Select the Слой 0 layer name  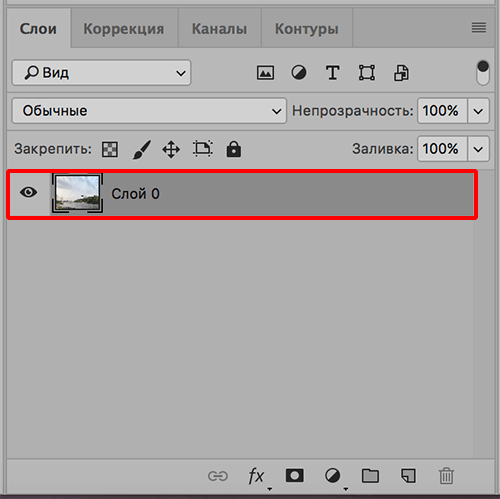(135, 194)
